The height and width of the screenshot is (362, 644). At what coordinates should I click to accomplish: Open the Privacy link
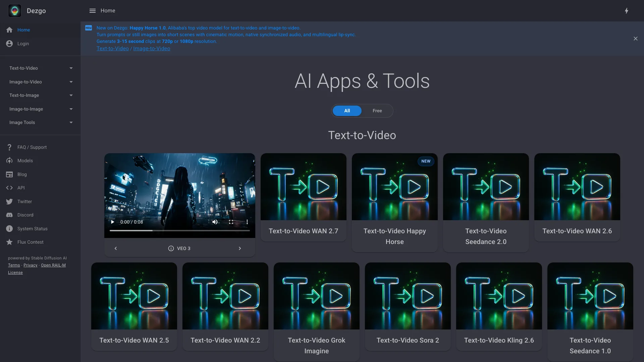pyautogui.click(x=31, y=265)
